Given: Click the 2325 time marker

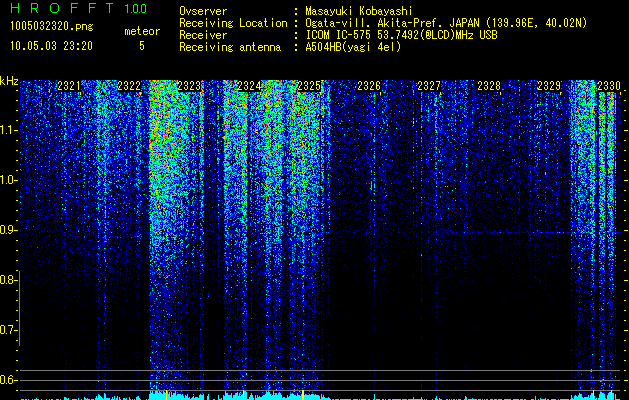Looking at the screenshot, I should coord(309,86).
